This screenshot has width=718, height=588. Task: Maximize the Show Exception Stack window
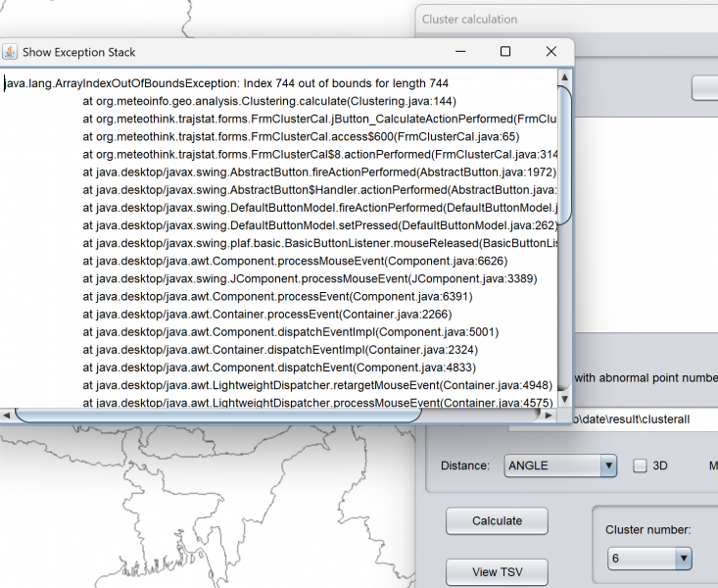tap(505, 51)
